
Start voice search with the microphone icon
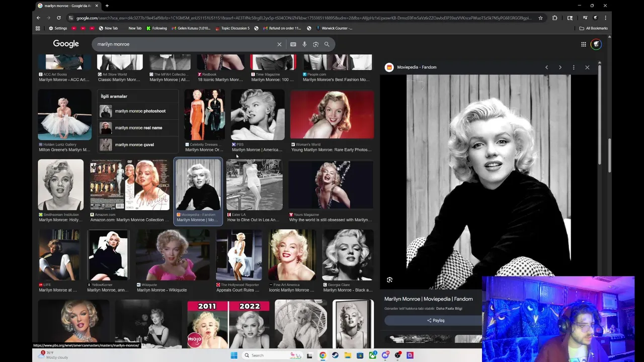pyautogui.click(x=304, y=44)
